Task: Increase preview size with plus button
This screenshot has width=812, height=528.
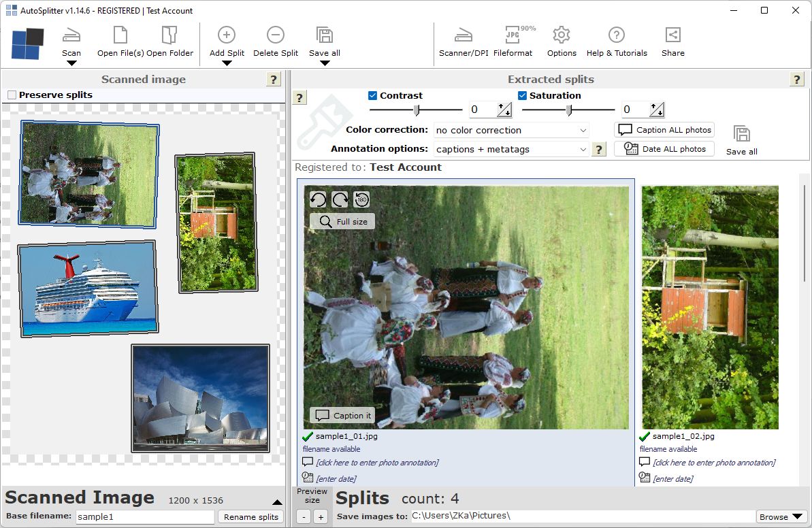Action: pos(321,516)
